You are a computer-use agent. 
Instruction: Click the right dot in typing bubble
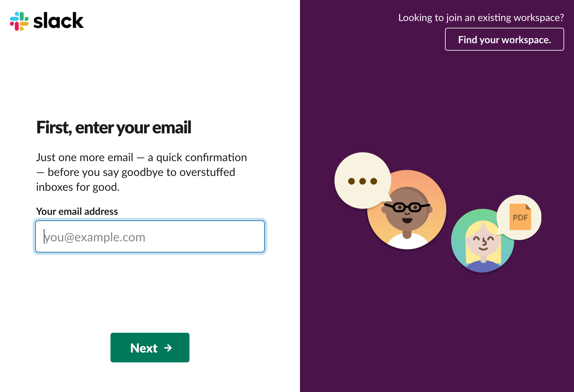coord(374,181)
